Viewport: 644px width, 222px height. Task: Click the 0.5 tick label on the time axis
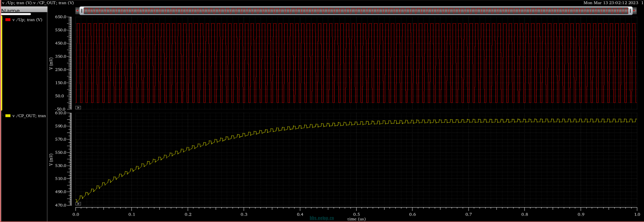[357, 214]
